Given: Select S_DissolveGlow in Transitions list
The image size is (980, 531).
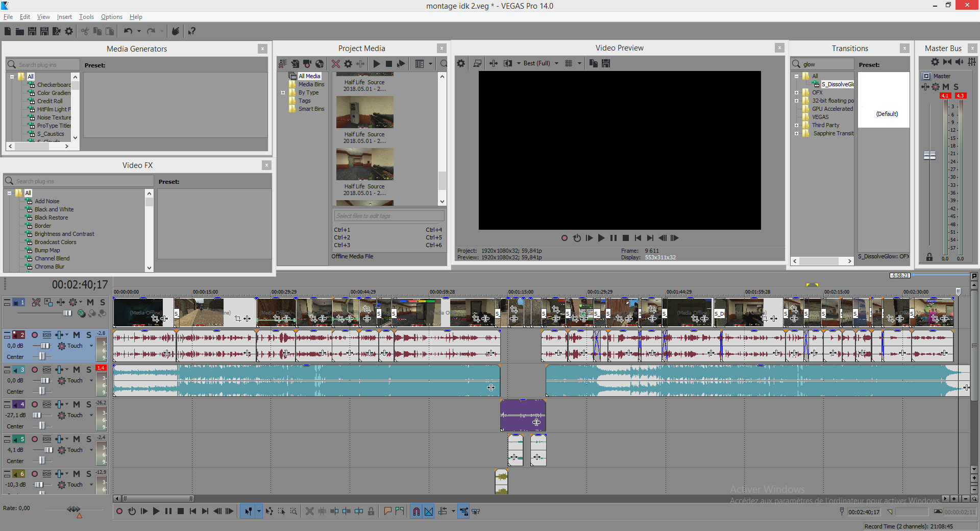Looking at the screenshot, I should [x=837, y=84].
